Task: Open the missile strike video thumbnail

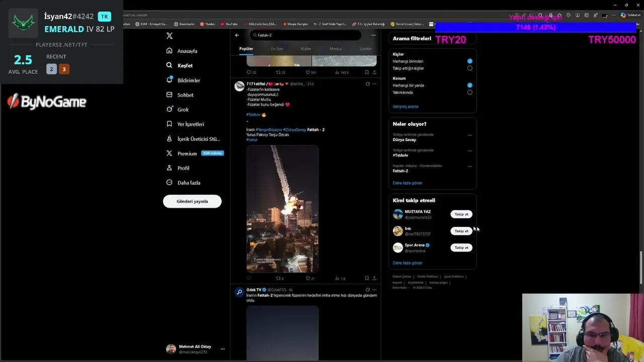Action: 282,209
